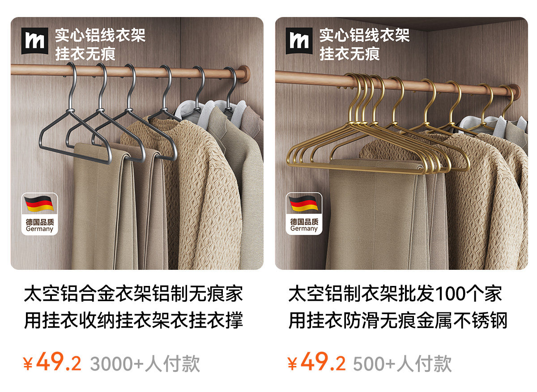This screenshot has width=537, height=392.
Task: Click 挂衣无痕 text on the left image
Action: [x=85, y=54]
